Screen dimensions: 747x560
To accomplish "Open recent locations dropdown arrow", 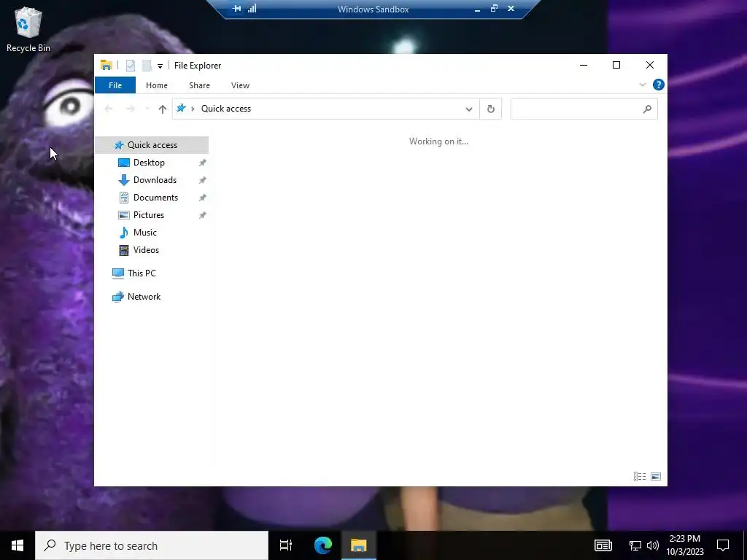I will pyautogui.click(x=147, y=109).
